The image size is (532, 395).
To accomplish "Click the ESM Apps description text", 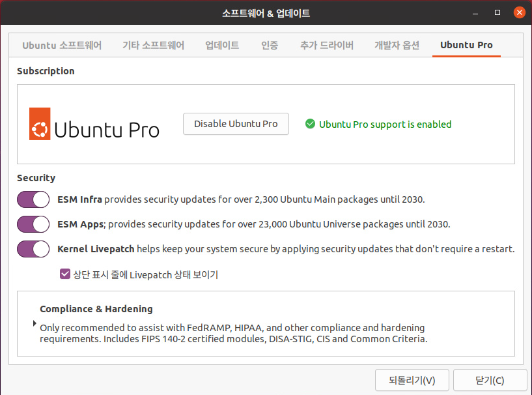I will 254,224.
